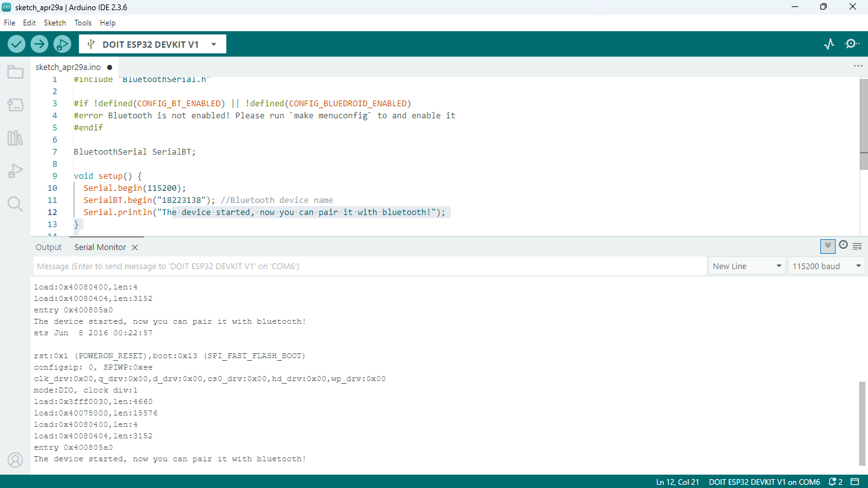Open the Edit menu
Image resolution: width=868 pixels, height=488 pixels.
(29, 22)
